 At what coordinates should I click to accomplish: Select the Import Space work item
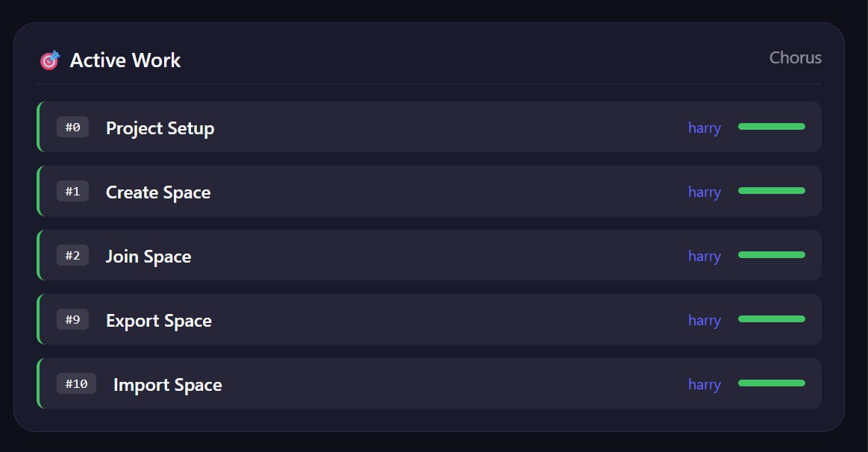pyautogui.click(x=167, y=385)
